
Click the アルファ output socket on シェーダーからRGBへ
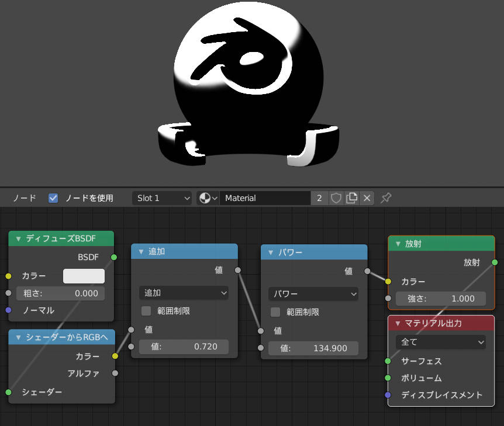pos(115,373)
